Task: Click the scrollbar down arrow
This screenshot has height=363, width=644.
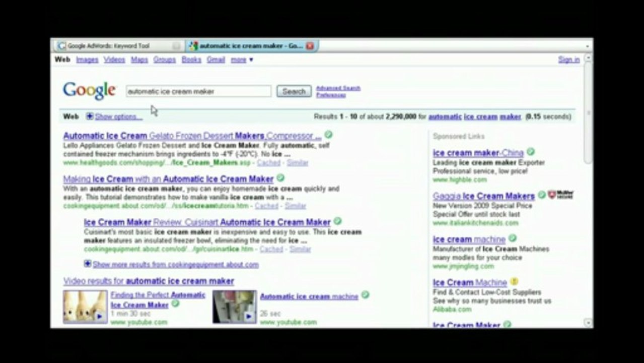Action: (588, 322)
